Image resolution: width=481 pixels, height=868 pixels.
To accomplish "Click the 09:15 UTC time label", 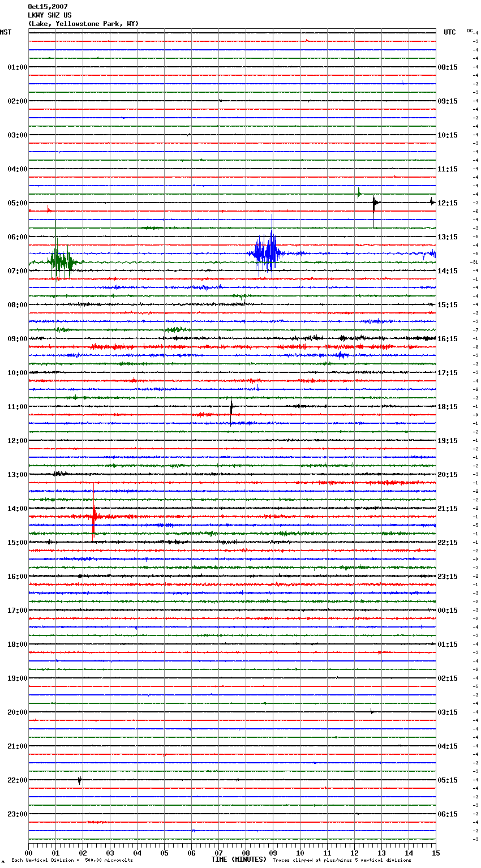I will (x=448, y=101).
